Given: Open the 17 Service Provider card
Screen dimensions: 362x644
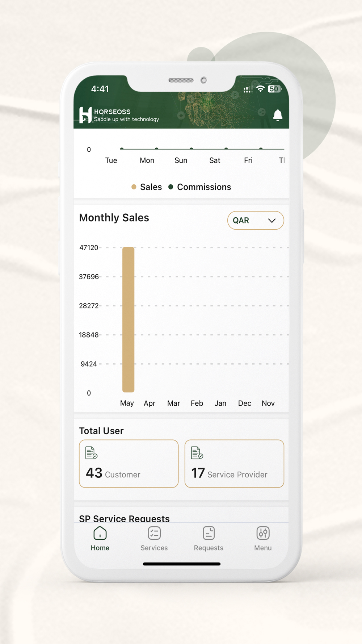Looking at the screenshot, I should [x=234, y=464].
